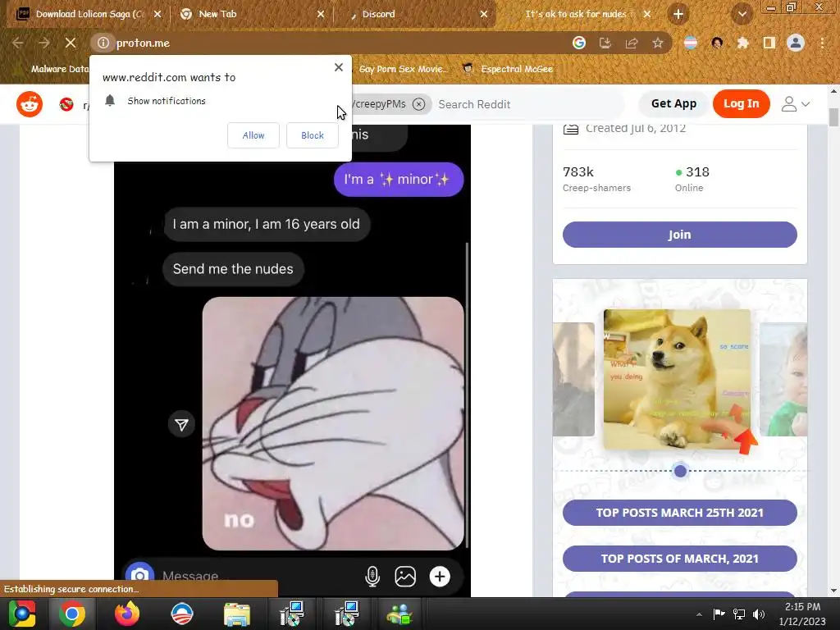The width and height of the screenshot is (840, 630).
Task: Click the install app icon in address bar
Action: 605,43
